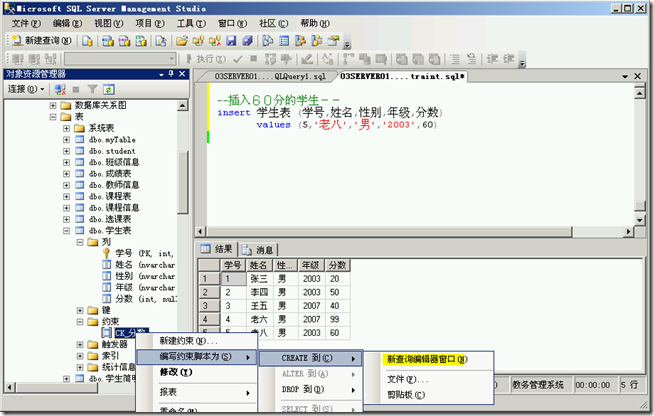Expand the dbo.班级信息 node
The image size is (654, 416).
(x=66, y=162)
